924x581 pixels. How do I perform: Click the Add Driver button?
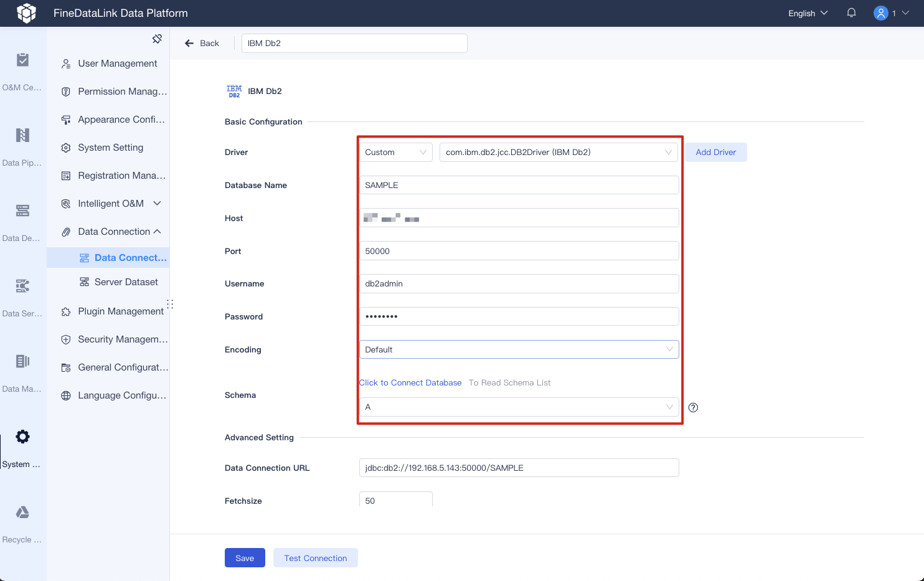(x=716, y=152)
